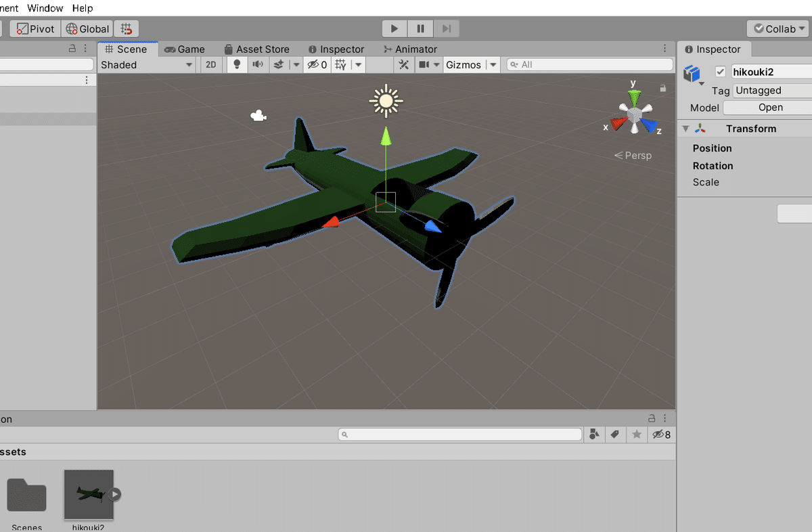Toggle hidden objects visibility in Scene toolbar

(x=317, y=65)
